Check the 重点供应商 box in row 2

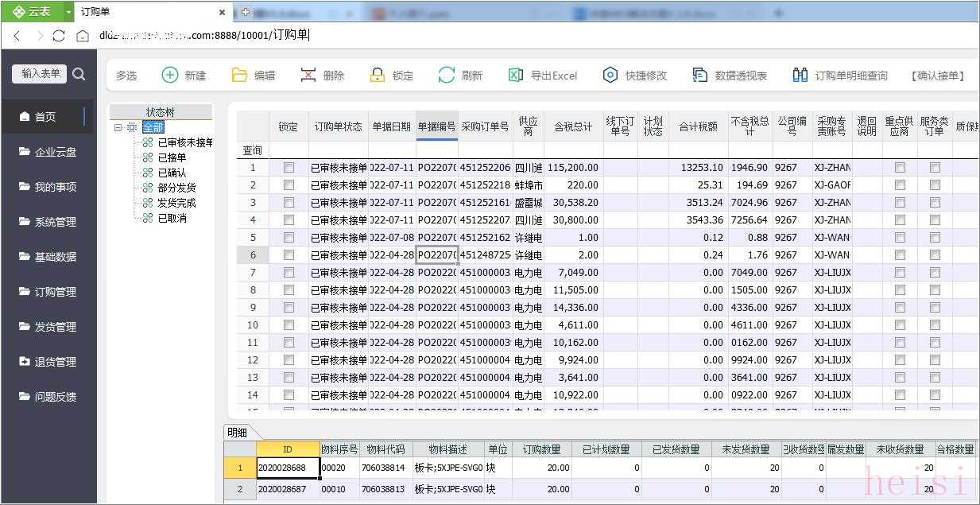coord(900,185)
